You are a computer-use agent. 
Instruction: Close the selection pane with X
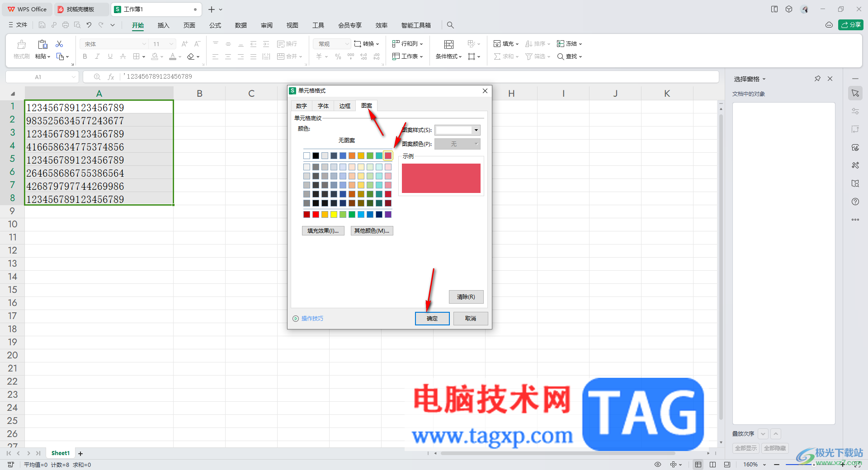click(x=830, y=79)
